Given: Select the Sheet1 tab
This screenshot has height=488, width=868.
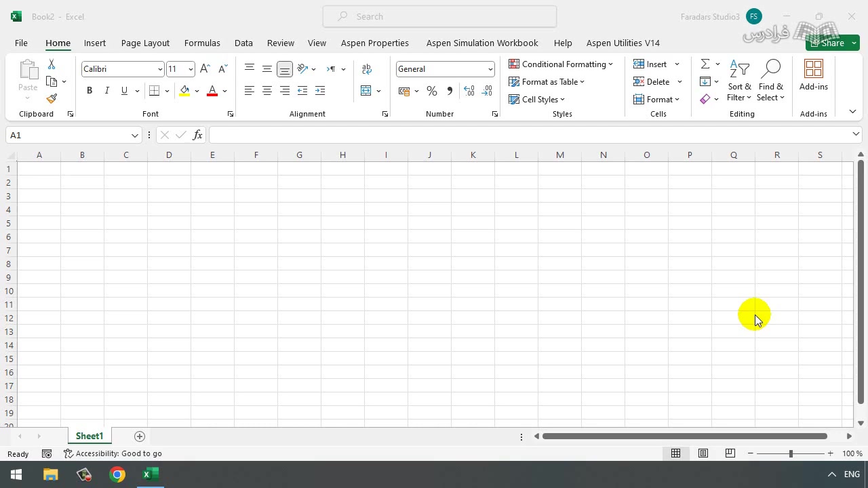Looking at the screenshot, I should [x=90, y=436].
